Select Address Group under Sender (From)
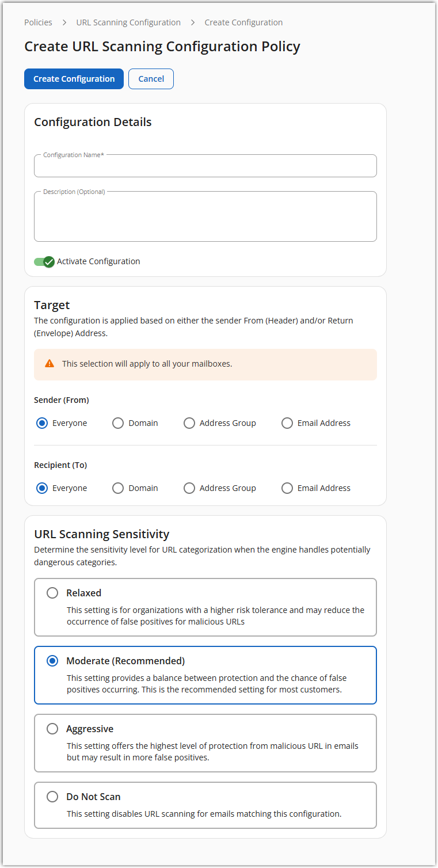This screenshot has width=438, height=868. click(x=189, y=424)
